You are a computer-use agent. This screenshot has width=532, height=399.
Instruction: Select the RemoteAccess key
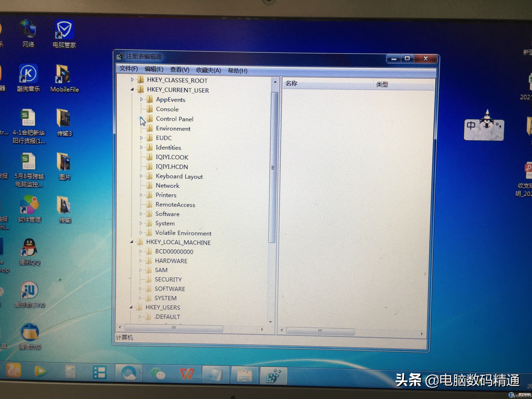tap(175, 204)
